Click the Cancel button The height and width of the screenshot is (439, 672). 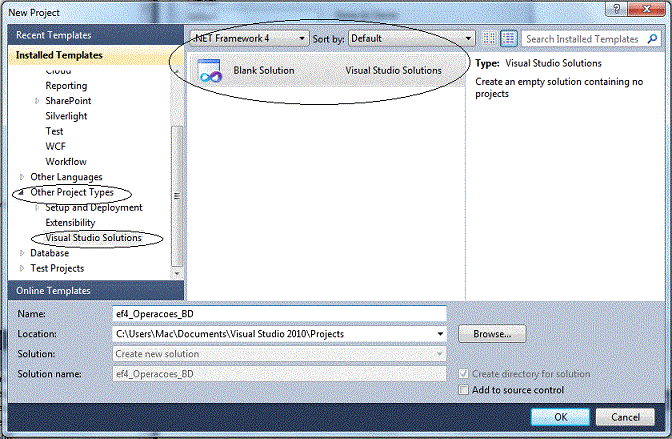tap(625, 417)
